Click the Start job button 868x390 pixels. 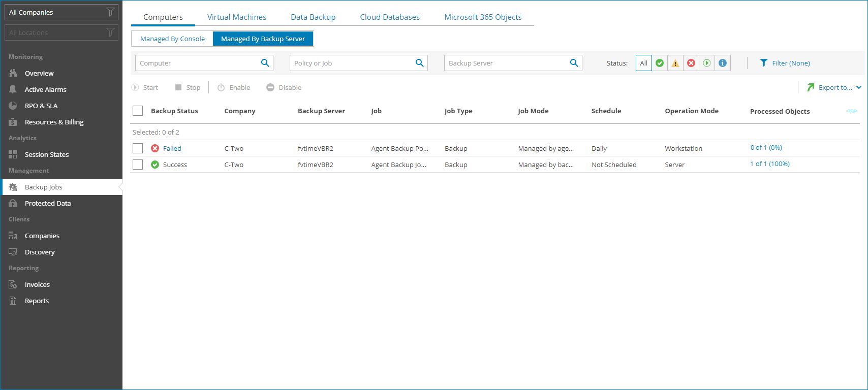click(x=145, y=87)
